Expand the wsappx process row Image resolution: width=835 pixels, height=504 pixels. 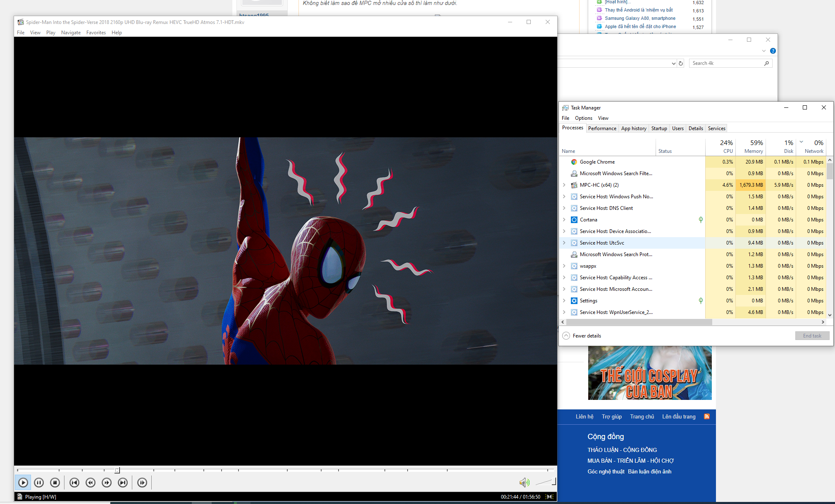(564, 266)
